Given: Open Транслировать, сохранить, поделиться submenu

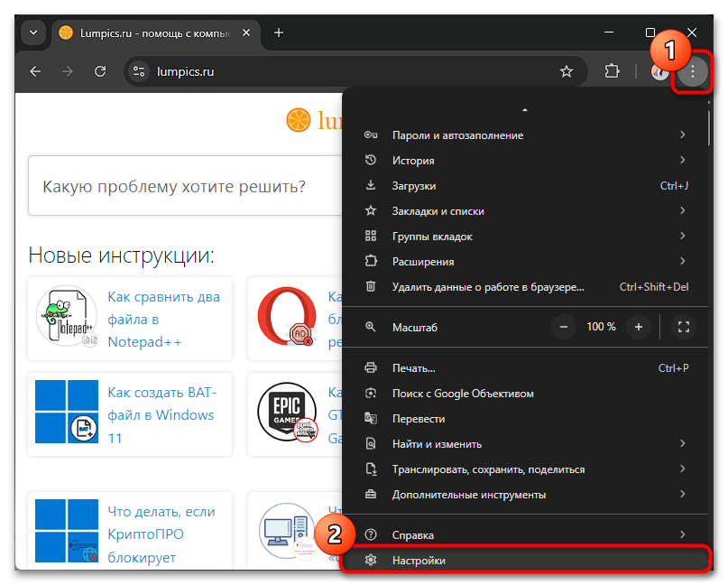Looking at the screenshot, I should pos(526,469).
